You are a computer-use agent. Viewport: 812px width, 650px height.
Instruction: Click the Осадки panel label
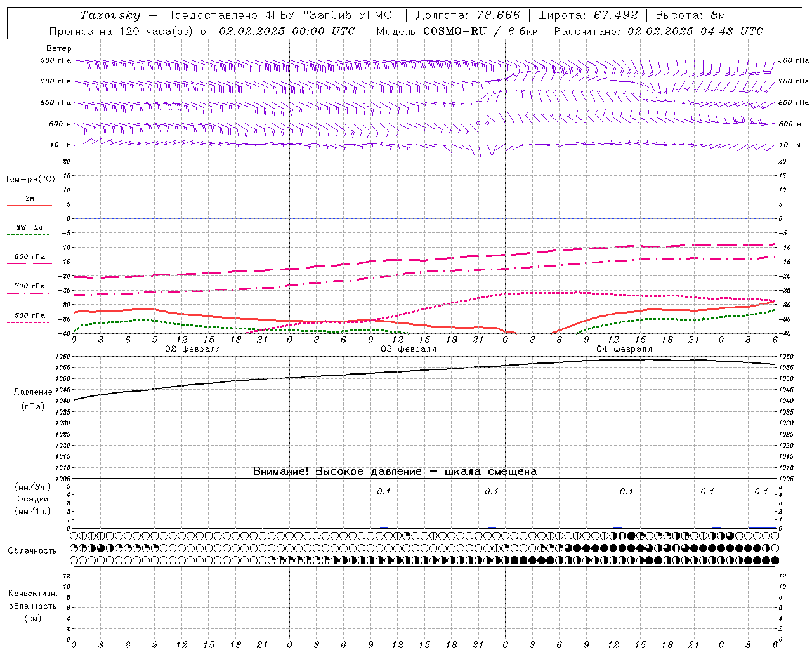[33, 499]
